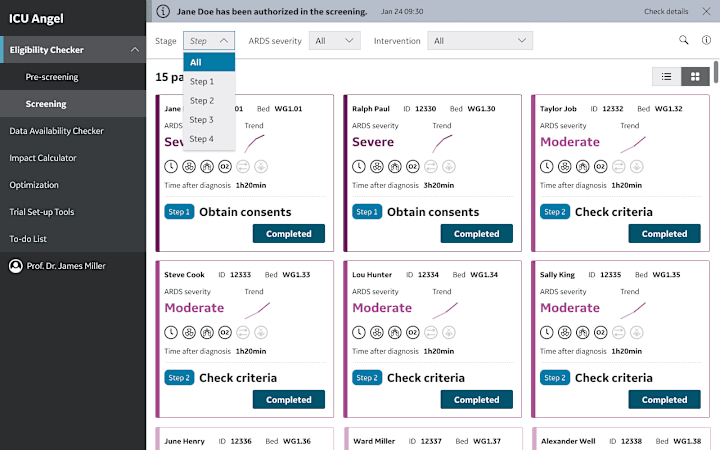Viewport: 720px width, 450px height.
Task: Click fan icon on Lou Hunter card
Action: [x=377, y=332]
